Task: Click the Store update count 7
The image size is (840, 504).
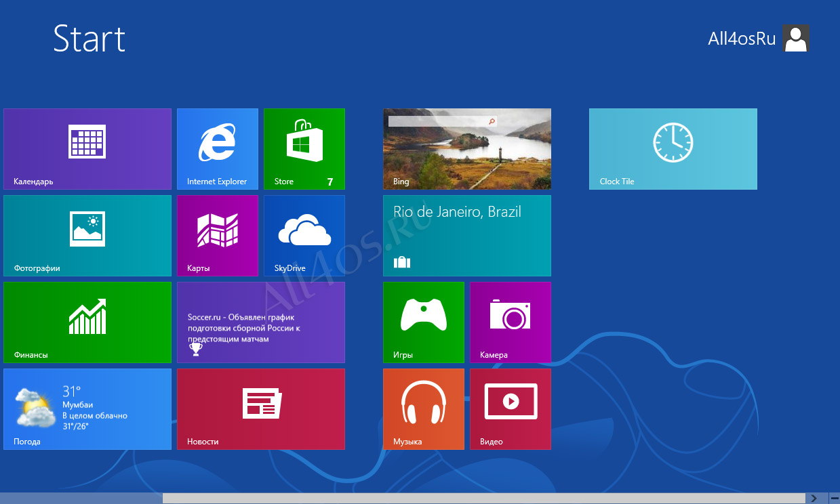Action: 330,182
